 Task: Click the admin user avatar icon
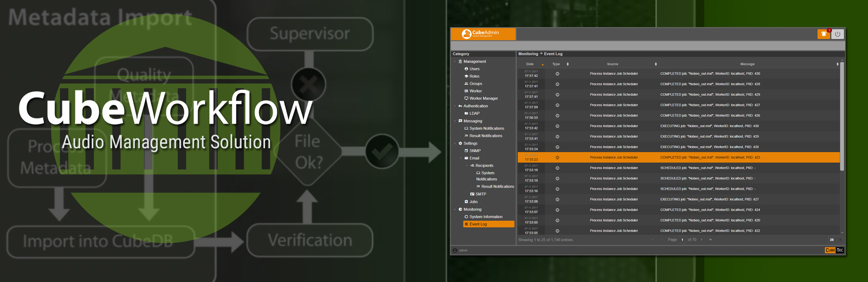455,250
